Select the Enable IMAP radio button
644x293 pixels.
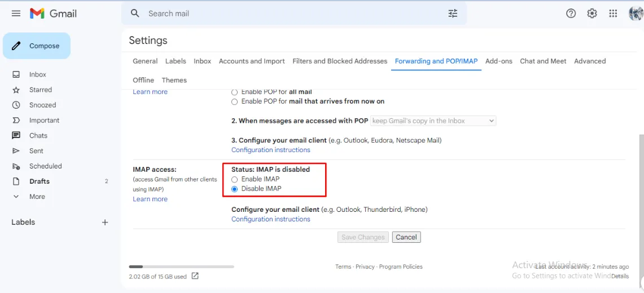(x=235, y=179)
